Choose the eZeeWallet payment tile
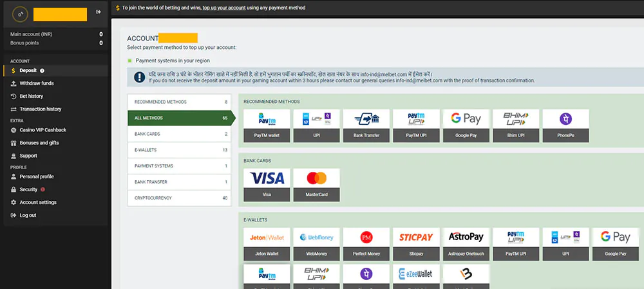The width and height of the screenshot is (644, 289). coord(416,276)
